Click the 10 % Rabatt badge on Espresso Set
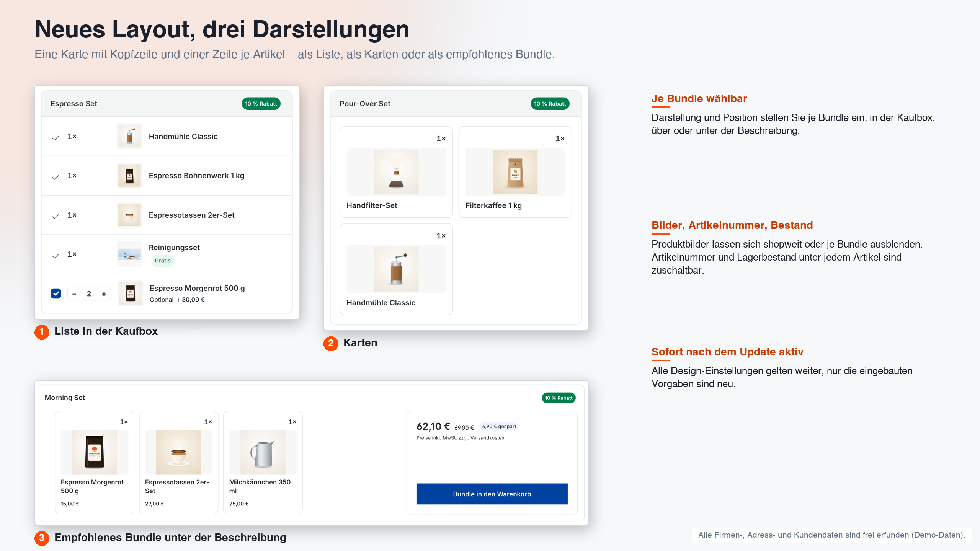 pyautogui.click(x=261, y=104)
